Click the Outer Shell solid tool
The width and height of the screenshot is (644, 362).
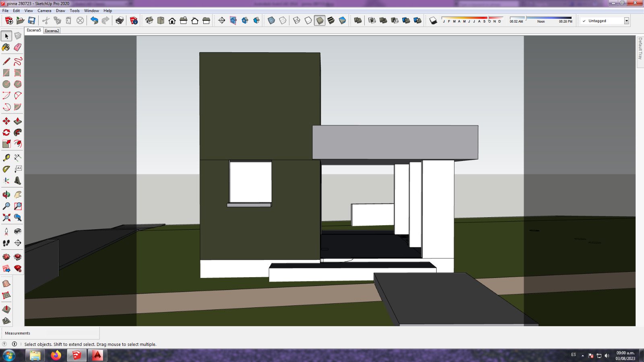(x=357, y=21)
